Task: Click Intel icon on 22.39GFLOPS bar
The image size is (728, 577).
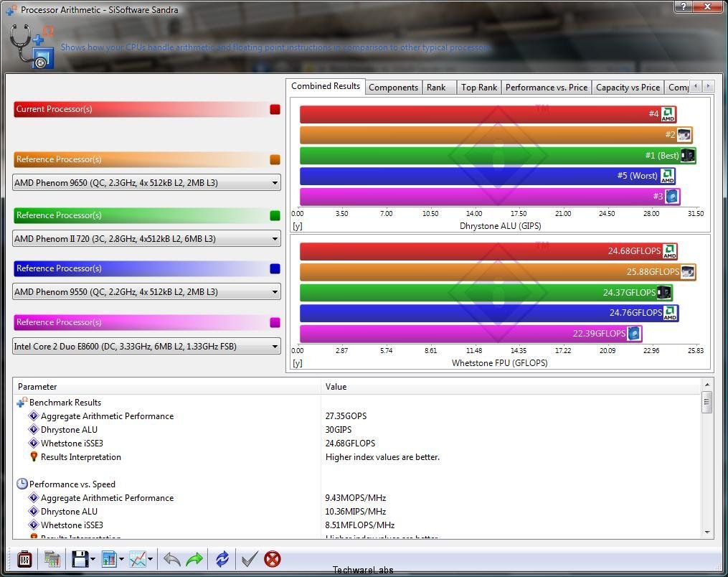Action: 634,333
